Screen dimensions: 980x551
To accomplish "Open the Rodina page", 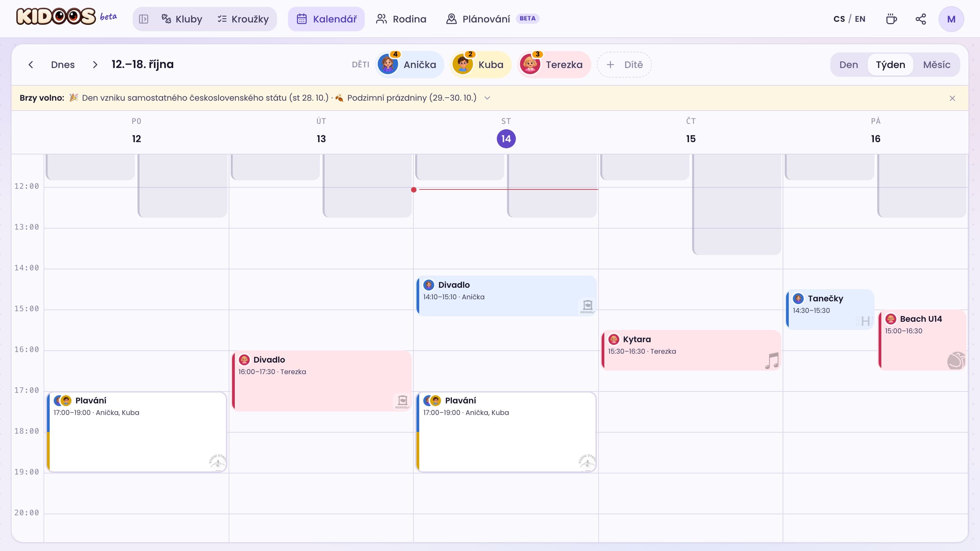I will tap(401, 19).
